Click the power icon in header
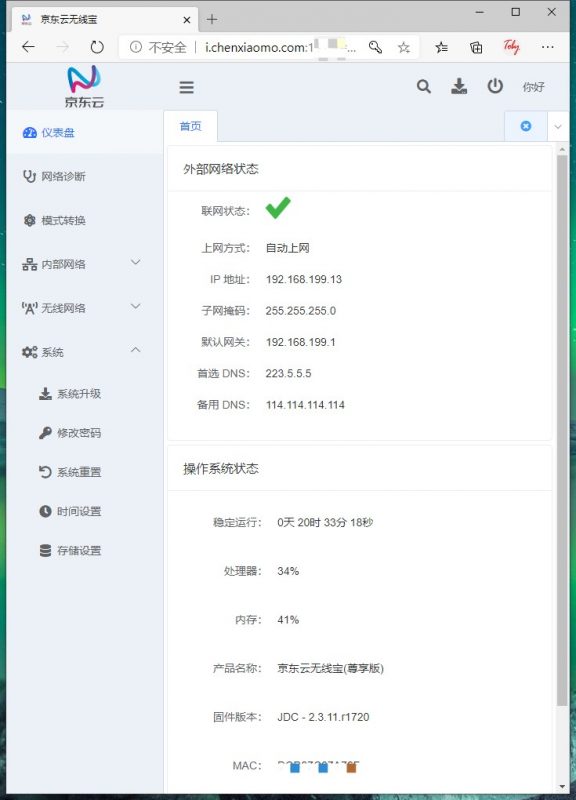 [x=495, y=86]
